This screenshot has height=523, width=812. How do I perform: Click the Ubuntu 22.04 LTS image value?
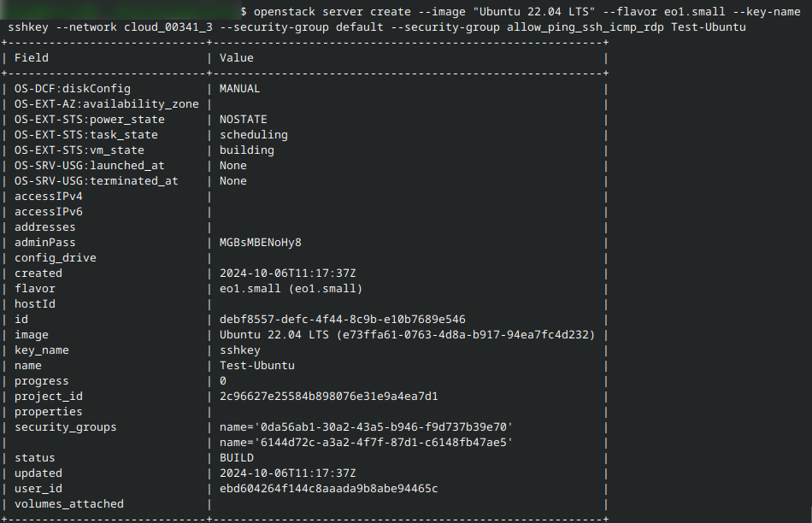coord(407,335)
